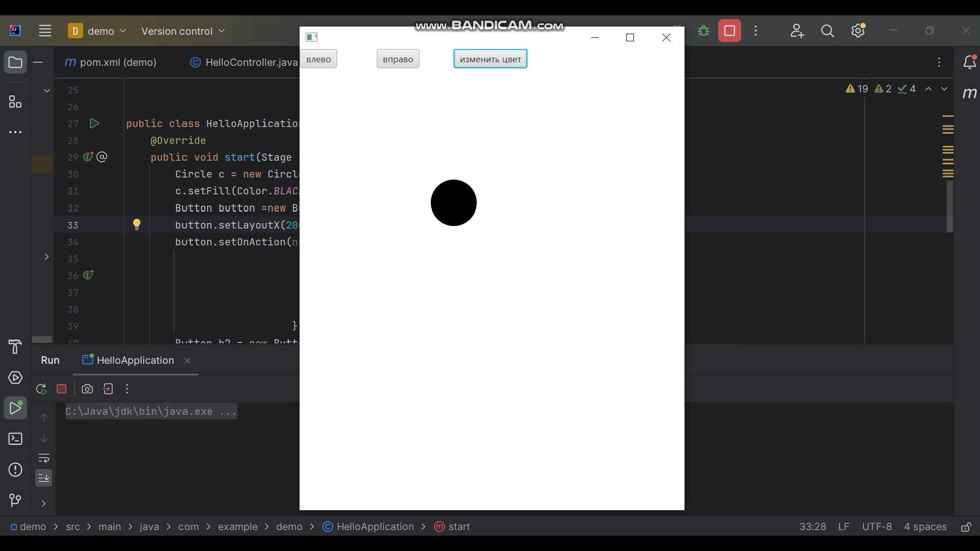Expand the collapsed node chevron in project panel
The height and width of the screenshot is (551, 980).
pos(46,257)
